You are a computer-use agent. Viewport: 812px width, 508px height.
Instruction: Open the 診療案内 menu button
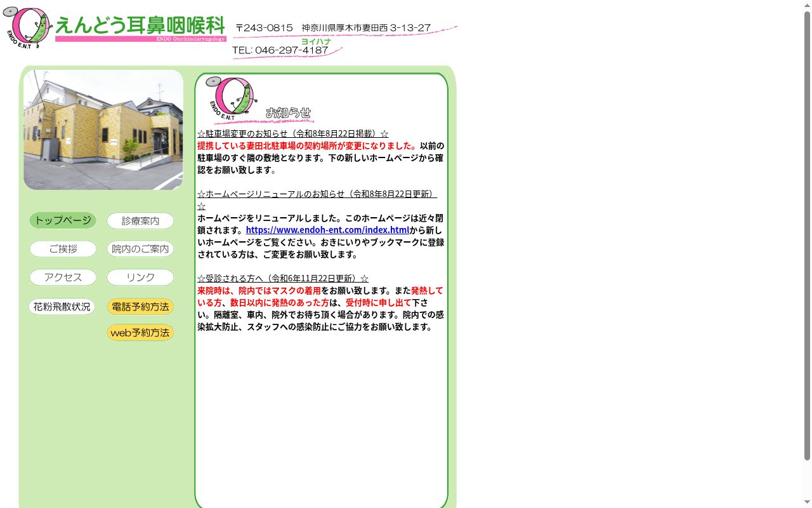click(x=140, y=221)
